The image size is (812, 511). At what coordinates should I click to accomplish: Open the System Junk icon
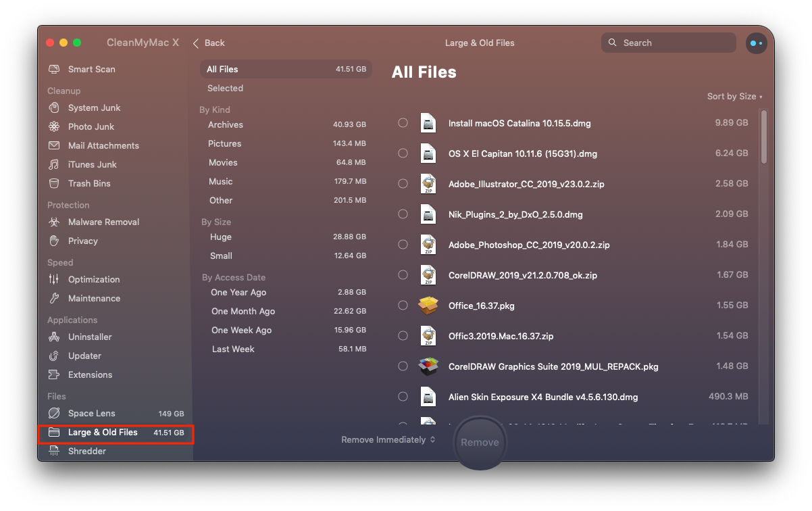(54, 108)
